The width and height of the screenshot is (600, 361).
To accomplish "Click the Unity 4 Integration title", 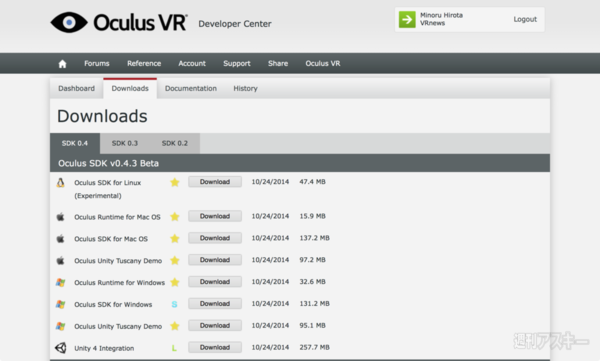I will pyautogui.click(x=104, y=348).
